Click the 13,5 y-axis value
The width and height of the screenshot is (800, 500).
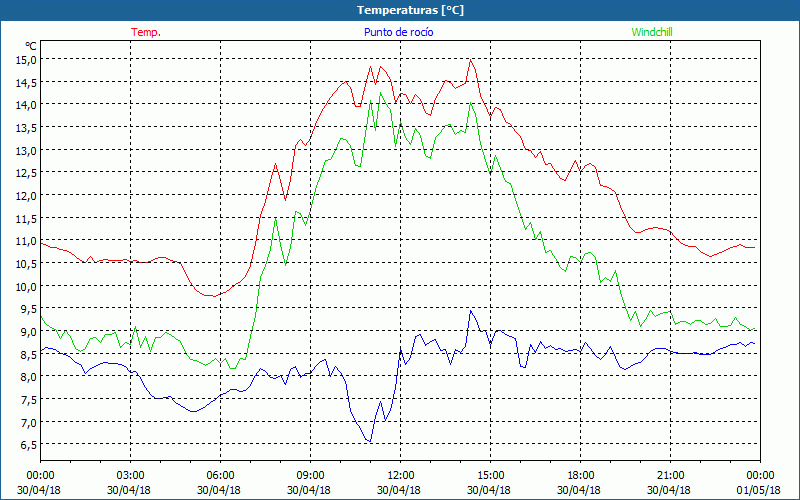26,127
